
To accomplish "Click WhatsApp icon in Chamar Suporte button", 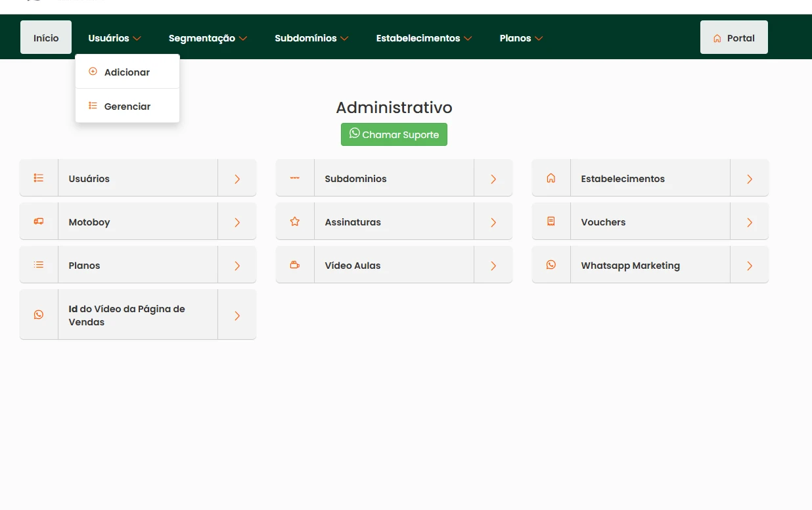I will coord(355,133).
